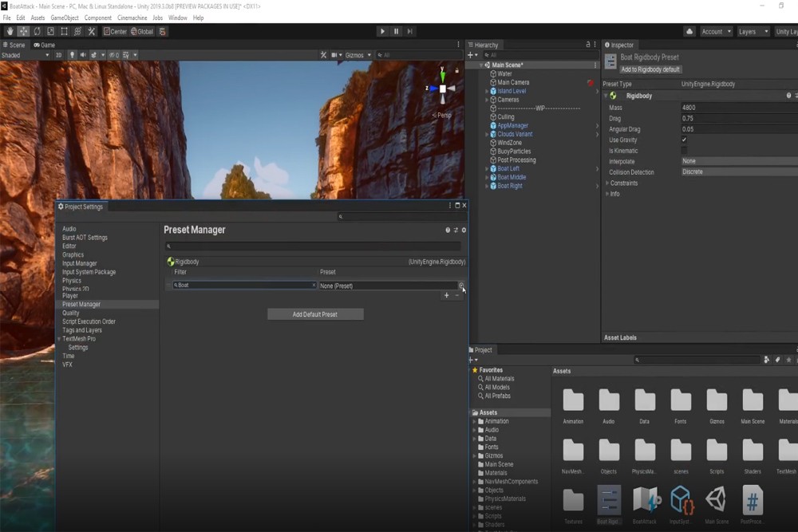Open the Collision Detection dropdown
The height and width of the screenshot is (532, 798).
coord(740,172)
